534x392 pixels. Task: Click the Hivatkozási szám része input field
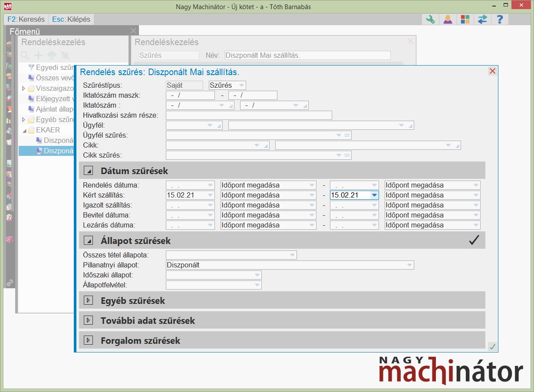(249, 115)
